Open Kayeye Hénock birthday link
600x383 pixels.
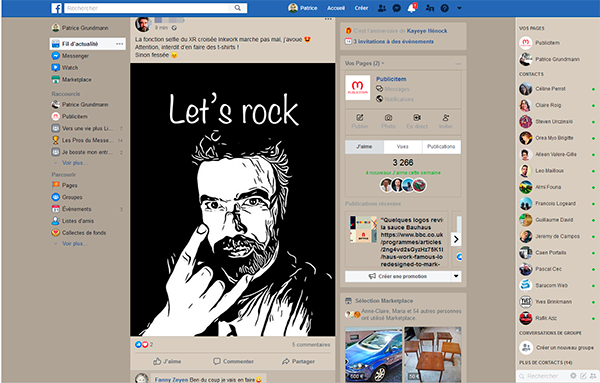tap(427, 31)
